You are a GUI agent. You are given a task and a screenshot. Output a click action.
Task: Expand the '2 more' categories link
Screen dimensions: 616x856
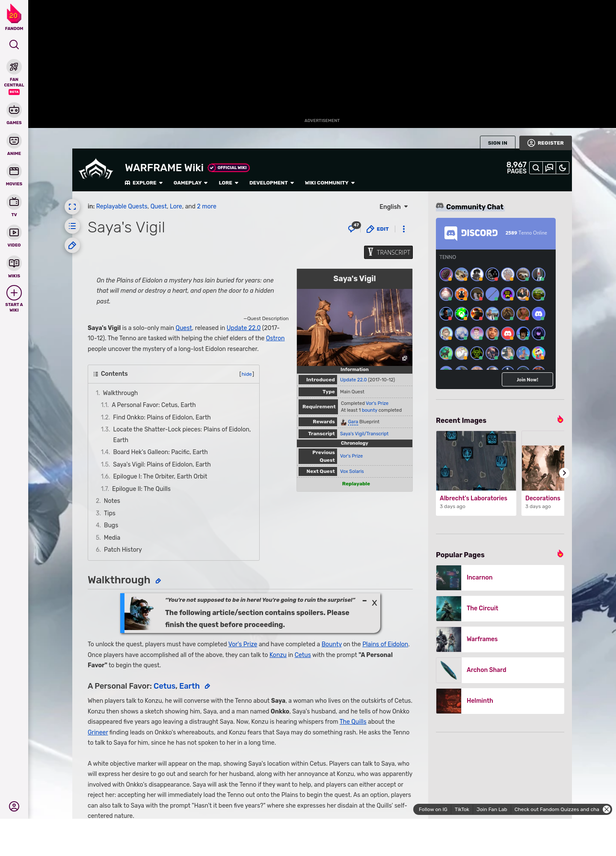[207, 206]
